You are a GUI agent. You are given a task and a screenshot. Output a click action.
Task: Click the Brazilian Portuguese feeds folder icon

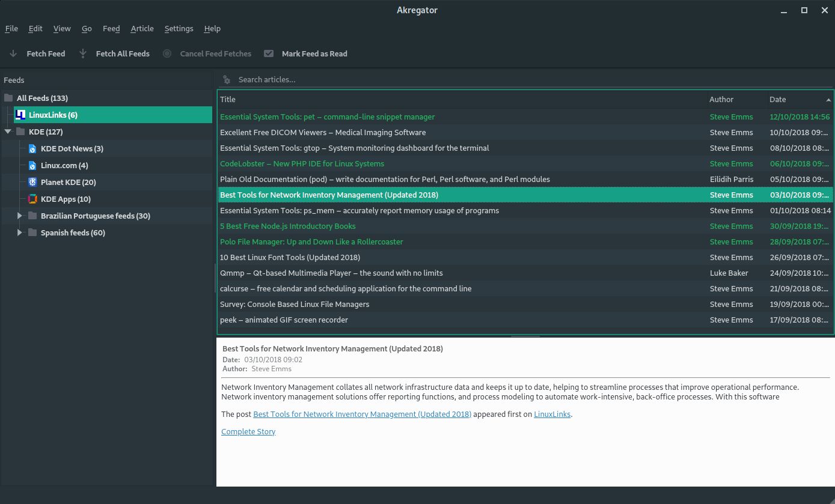(x=32, y=216)
